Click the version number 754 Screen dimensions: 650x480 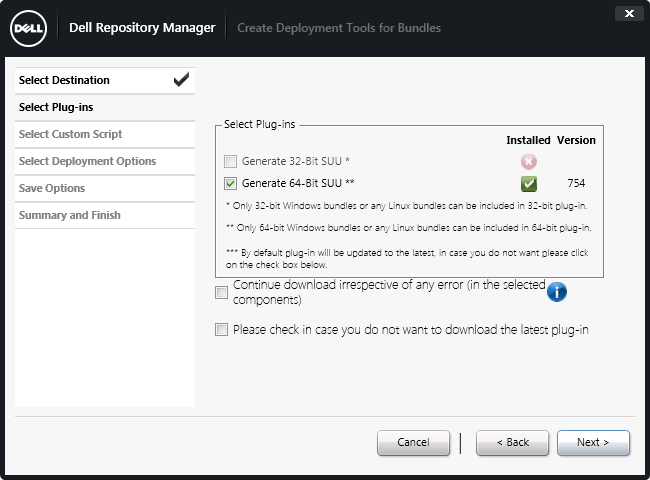[575, 183]
